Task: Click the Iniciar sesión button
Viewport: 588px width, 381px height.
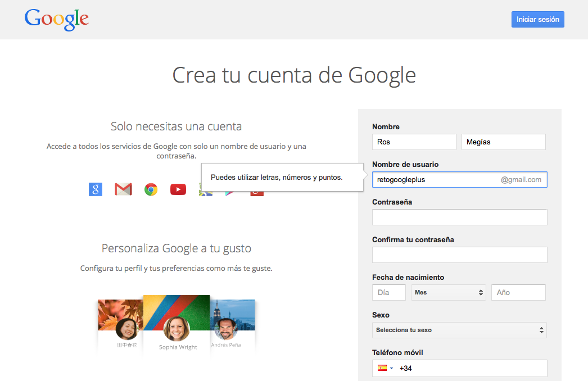Action: point(537,19)
